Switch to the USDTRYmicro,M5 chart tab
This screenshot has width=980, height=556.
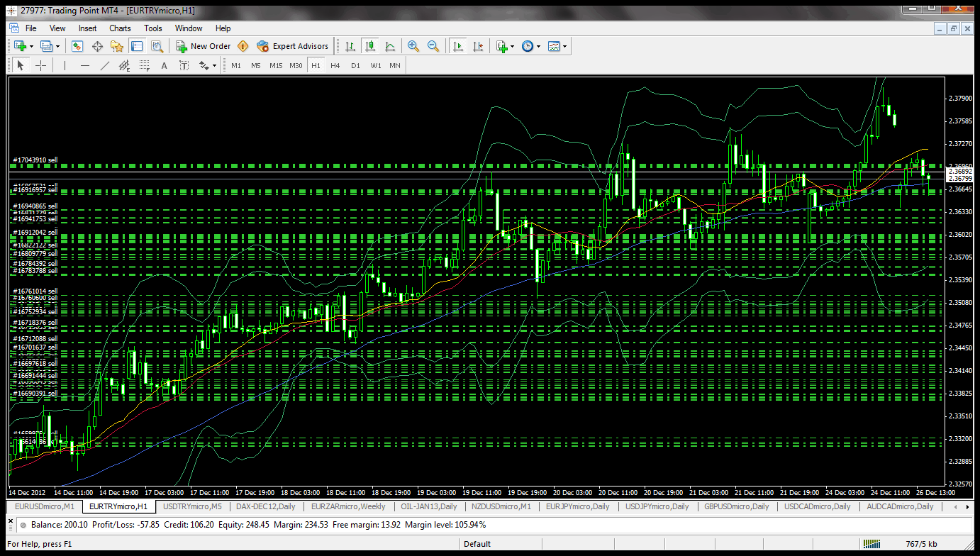point(191,506)
